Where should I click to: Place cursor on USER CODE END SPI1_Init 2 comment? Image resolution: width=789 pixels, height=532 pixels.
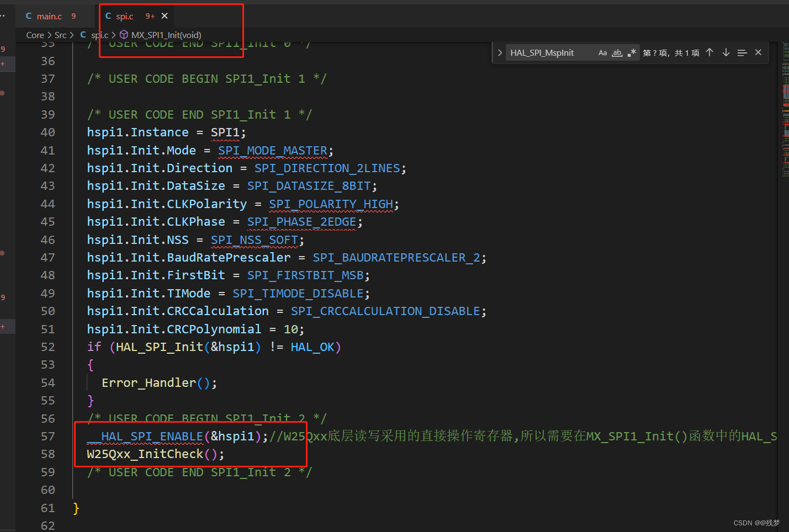point(199,472)
